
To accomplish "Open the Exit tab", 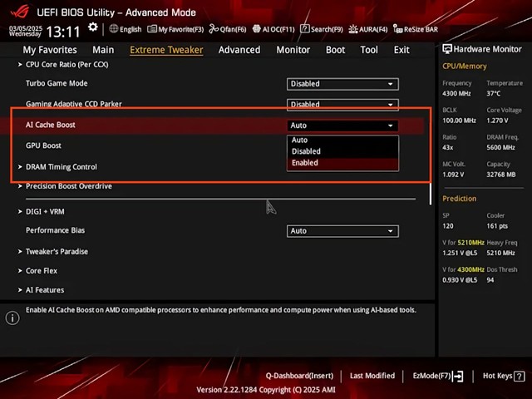I will coord(401,50).
